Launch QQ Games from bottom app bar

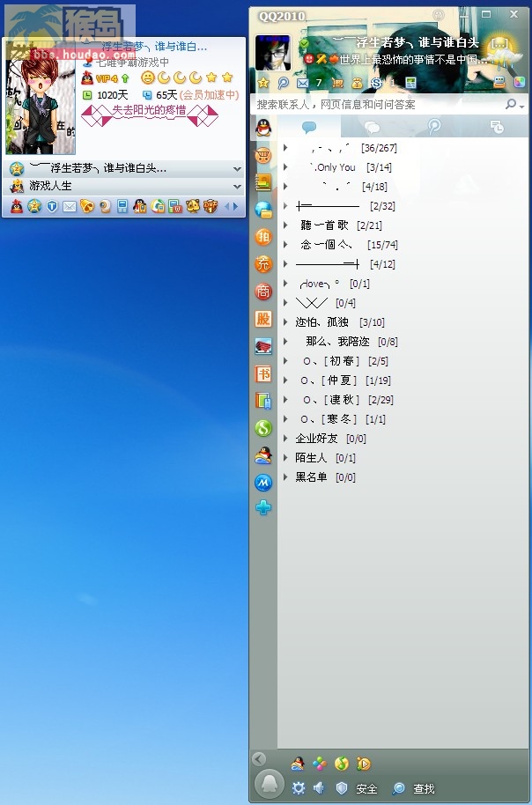[298, 764]
